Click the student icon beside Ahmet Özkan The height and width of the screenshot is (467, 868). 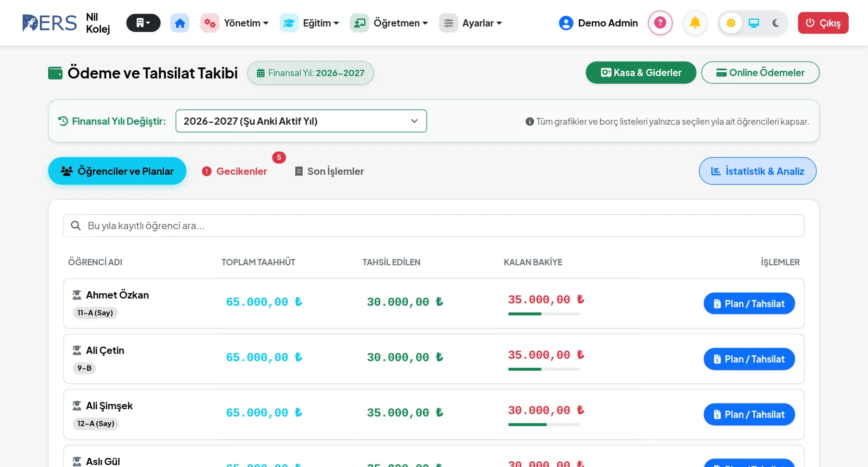(x=77, y=295)
